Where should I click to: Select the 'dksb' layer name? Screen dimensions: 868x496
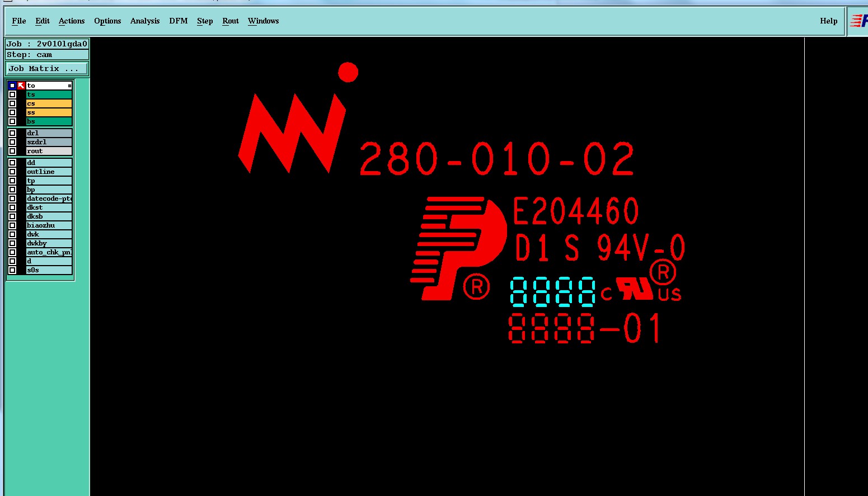pyautogui.click(x=49, y=216)
